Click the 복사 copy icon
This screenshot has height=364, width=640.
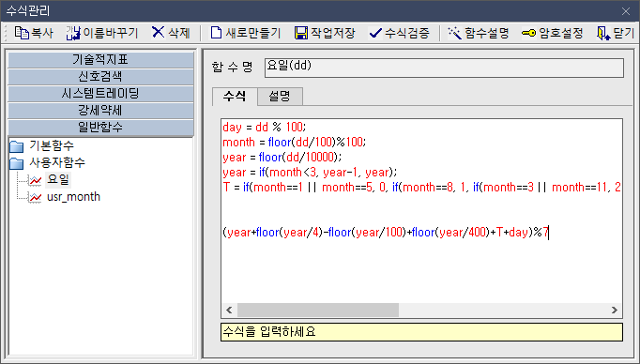coord(22,33)
